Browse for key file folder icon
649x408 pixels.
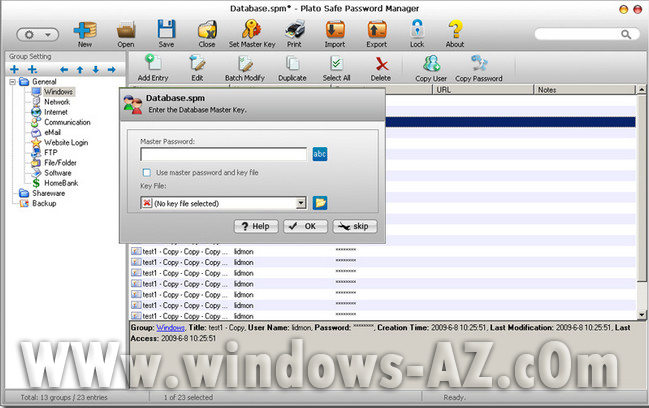point(320,203)
